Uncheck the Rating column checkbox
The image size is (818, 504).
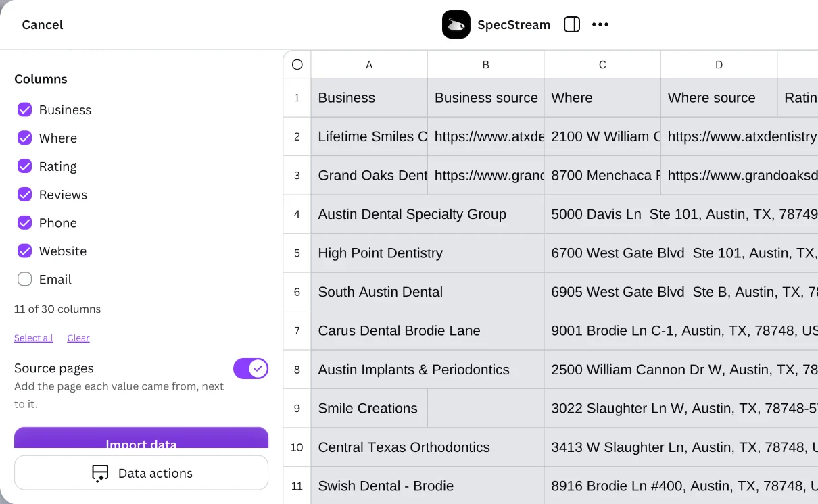(x=25, y=166)
